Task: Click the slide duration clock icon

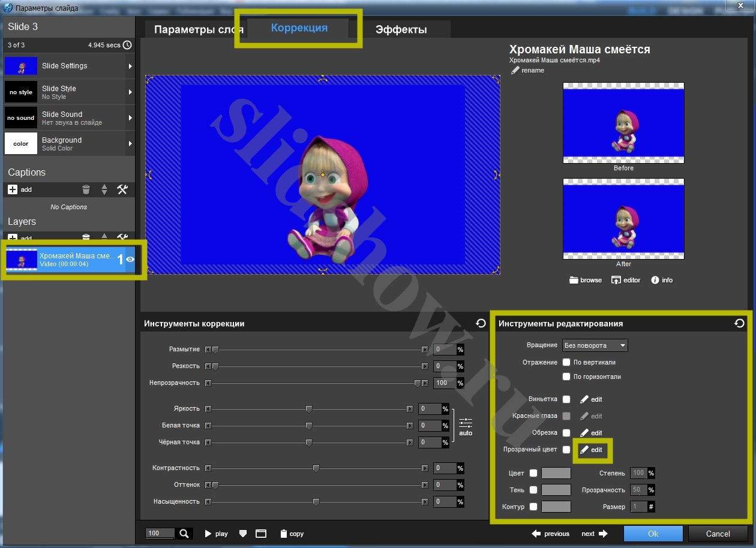Action: (x=127, y=45)
